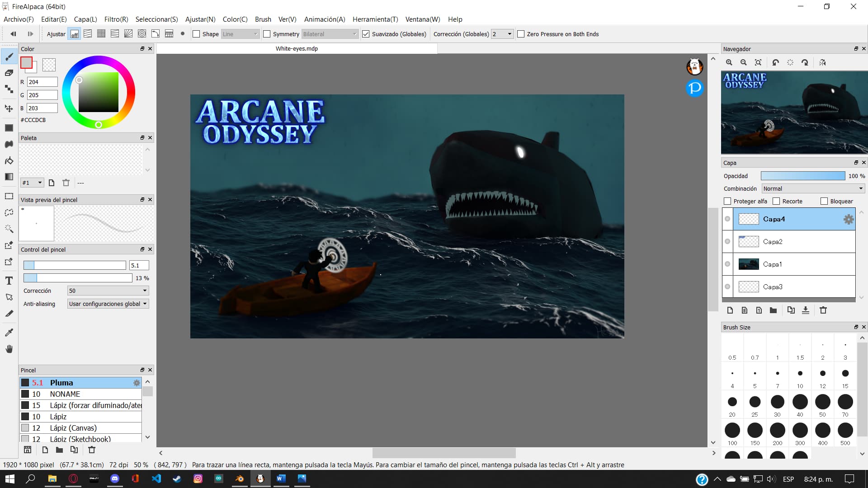
Task: Uncheck Suavizado (Globales)
Action: [x=366, y=34]
